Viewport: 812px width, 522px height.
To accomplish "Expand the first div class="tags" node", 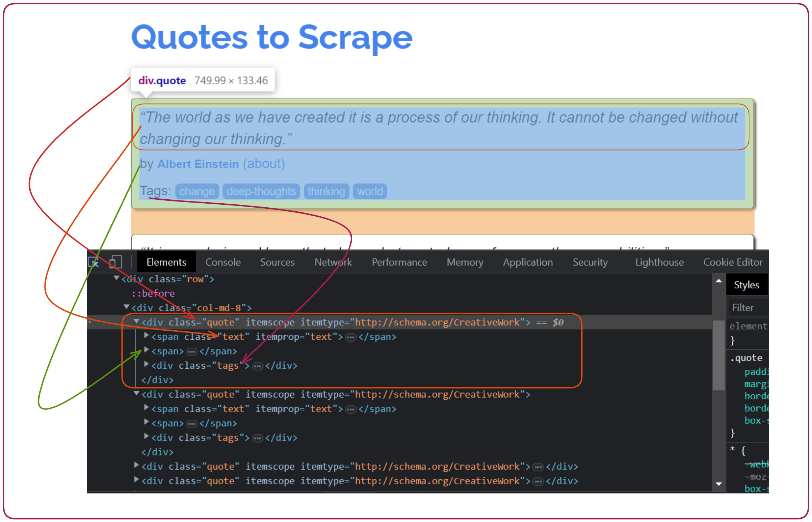I will [146, 365].
